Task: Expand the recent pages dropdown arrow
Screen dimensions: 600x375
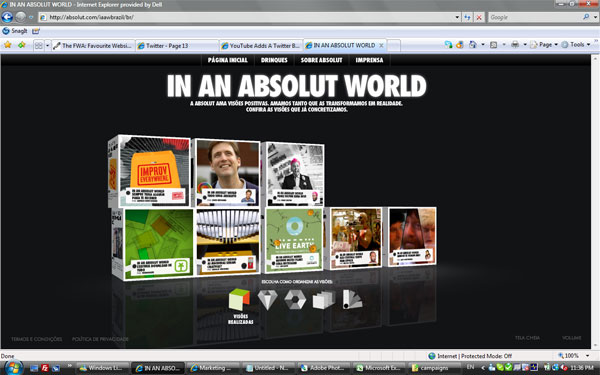Action: click(31, 17)
